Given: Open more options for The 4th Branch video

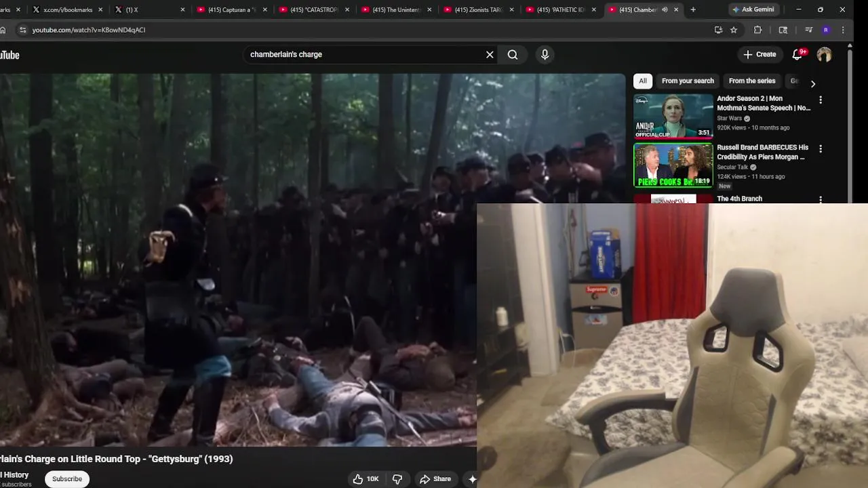Looking at the screenshot, I should [821, 200].
